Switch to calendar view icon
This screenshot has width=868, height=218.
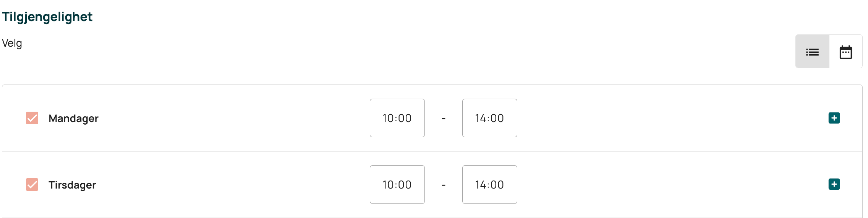[x=846, y=52]
